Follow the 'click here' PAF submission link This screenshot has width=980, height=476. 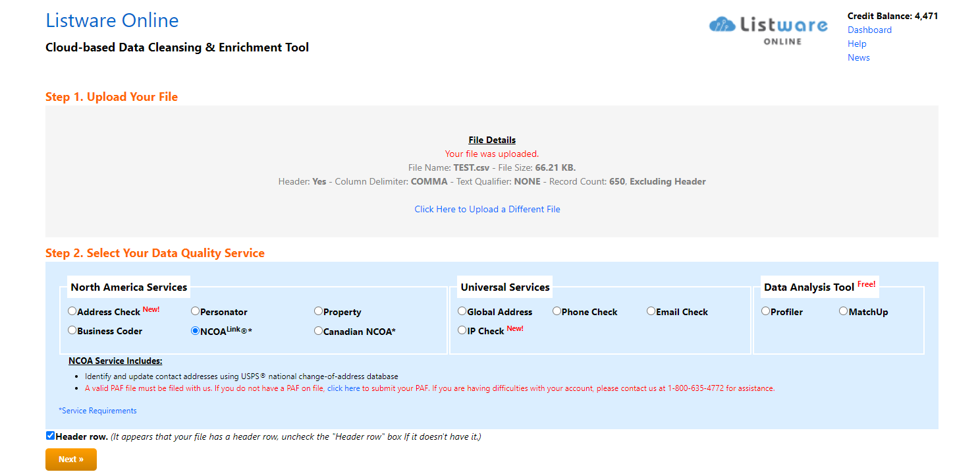tap(344, 388)
